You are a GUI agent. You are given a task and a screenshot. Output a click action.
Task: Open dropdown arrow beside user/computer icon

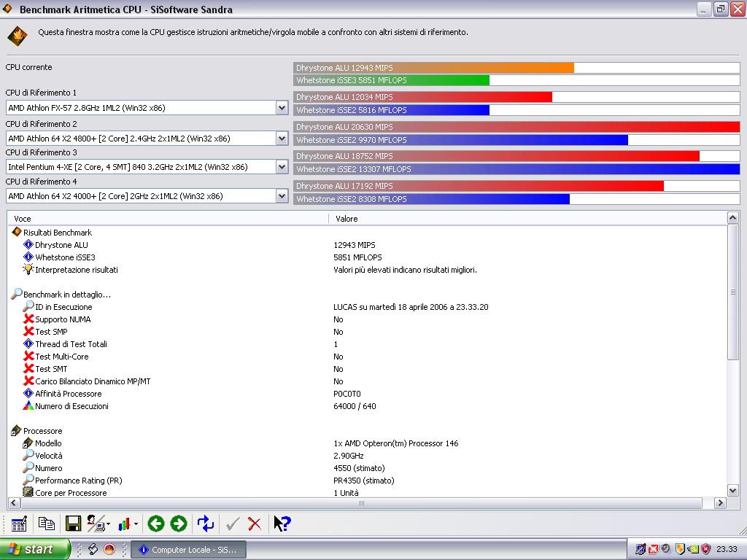tap(109, 524)
